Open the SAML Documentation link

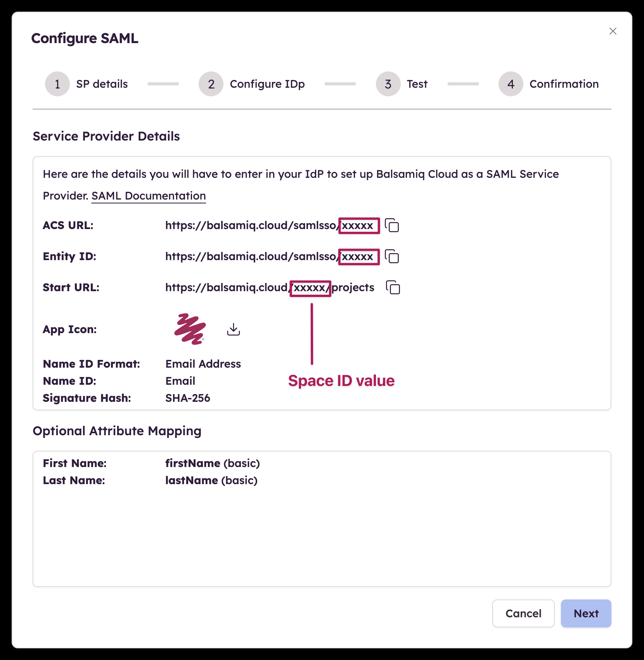pos(148,196)
